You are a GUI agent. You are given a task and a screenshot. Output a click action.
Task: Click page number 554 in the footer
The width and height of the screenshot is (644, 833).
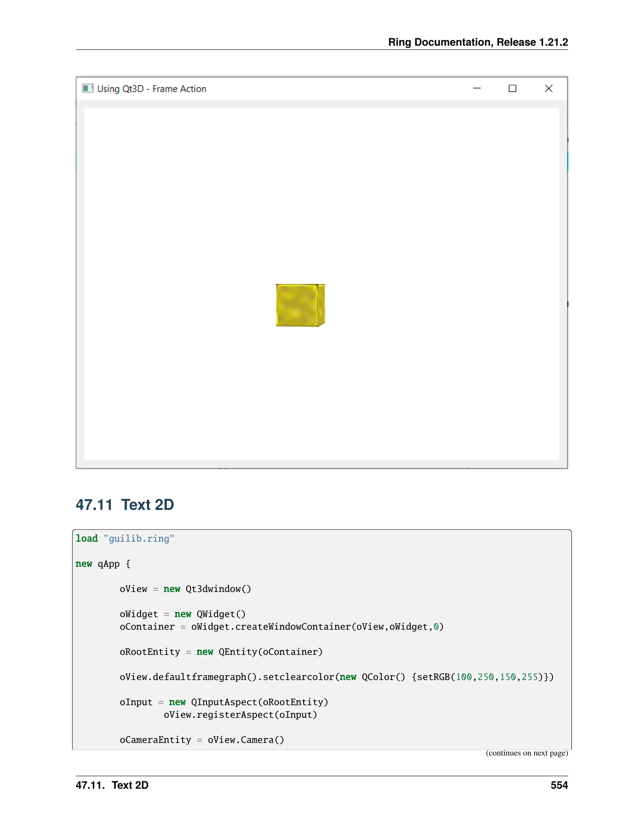tap(559, 785)
